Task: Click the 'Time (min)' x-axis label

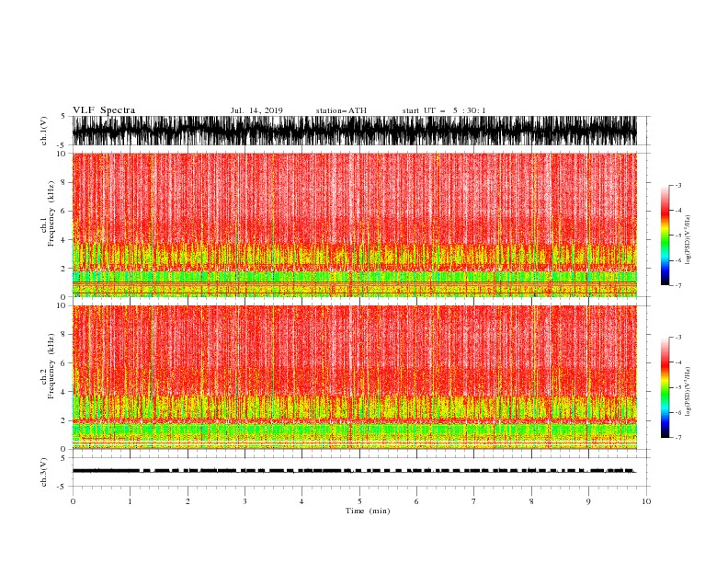Action: [368, 511]
